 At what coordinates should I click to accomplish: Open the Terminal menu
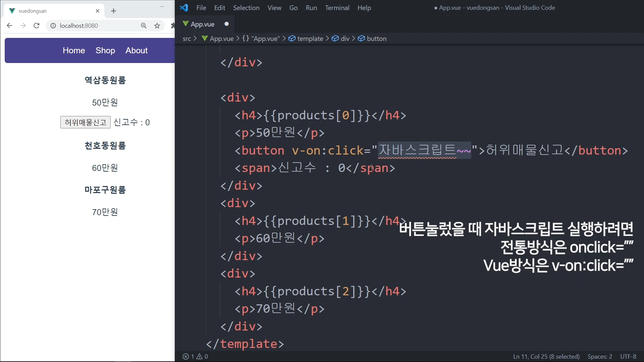[337, 8]
